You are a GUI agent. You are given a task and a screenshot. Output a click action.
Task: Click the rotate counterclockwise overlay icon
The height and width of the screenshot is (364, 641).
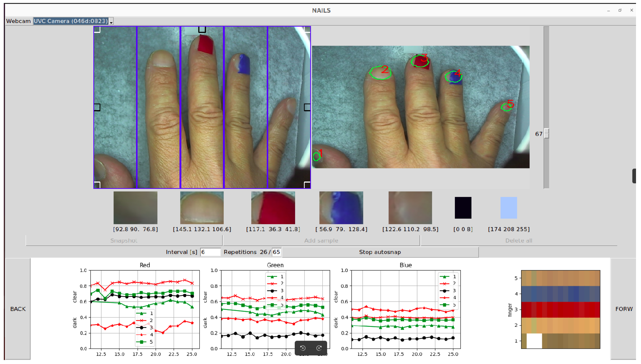click(x=303, y=348)
